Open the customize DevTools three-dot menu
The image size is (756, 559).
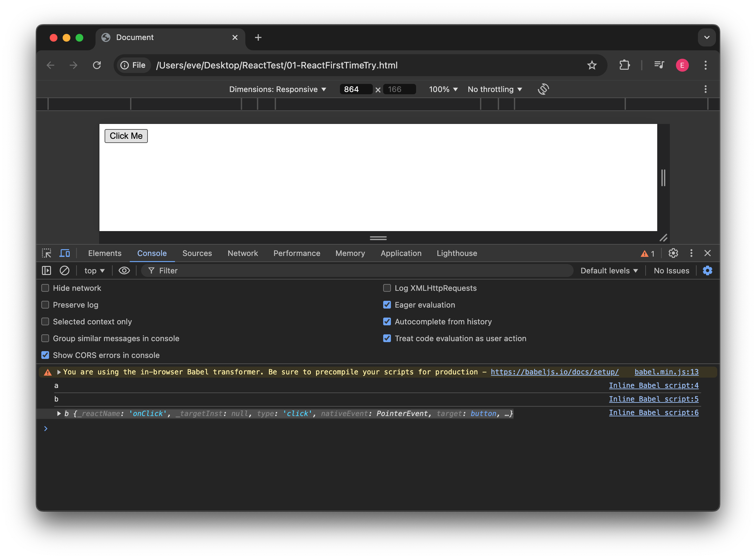(691, 253)
